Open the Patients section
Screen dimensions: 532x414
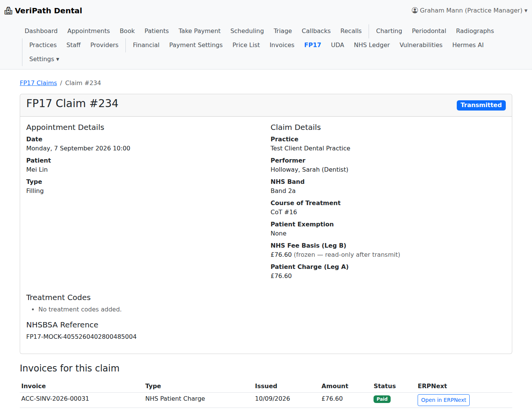coord(157,31)
